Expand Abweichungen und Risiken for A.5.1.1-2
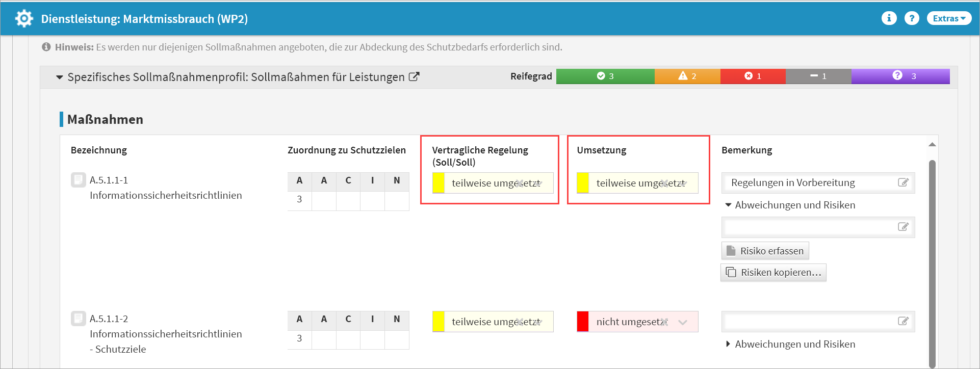 (729, 344)
